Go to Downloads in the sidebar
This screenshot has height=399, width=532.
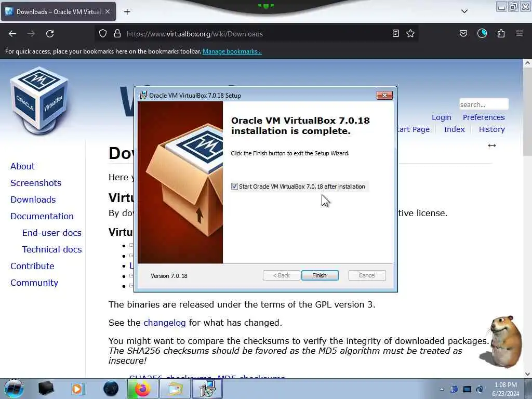(x=33, y=199)
